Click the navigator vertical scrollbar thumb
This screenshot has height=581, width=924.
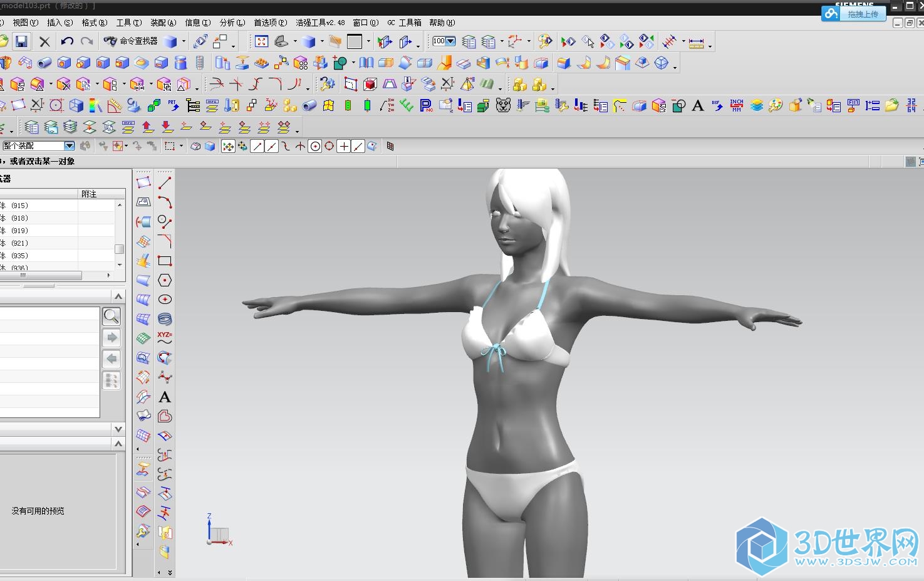(x=120, y=249)
